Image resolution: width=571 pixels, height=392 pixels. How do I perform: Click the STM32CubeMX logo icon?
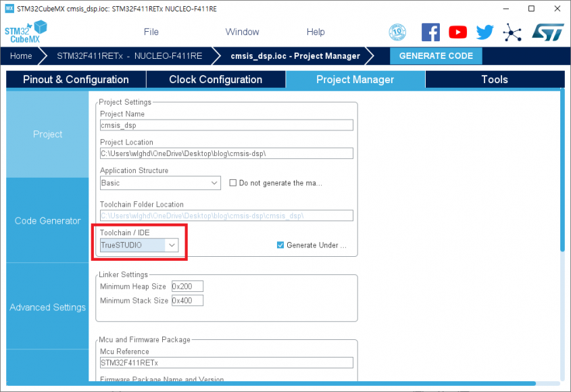coord(26,32)
